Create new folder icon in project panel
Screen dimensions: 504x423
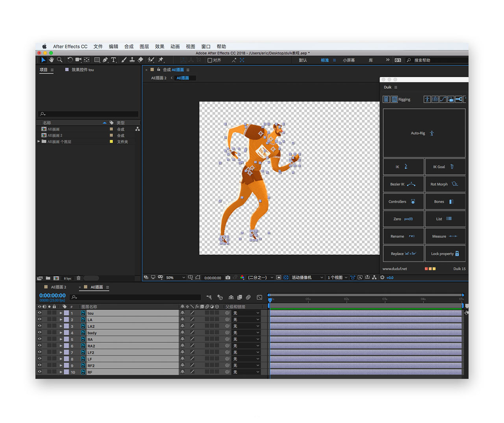[x=48, y=278]
